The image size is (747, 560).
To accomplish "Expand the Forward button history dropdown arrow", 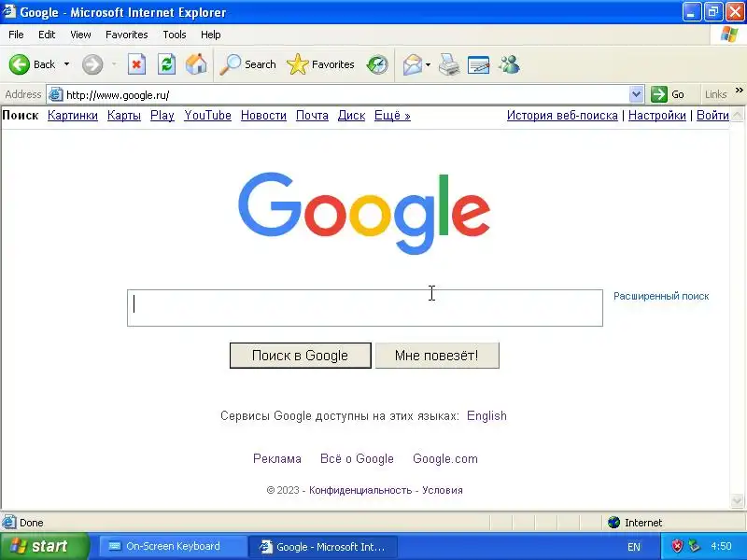I will (x=114, y=64).
